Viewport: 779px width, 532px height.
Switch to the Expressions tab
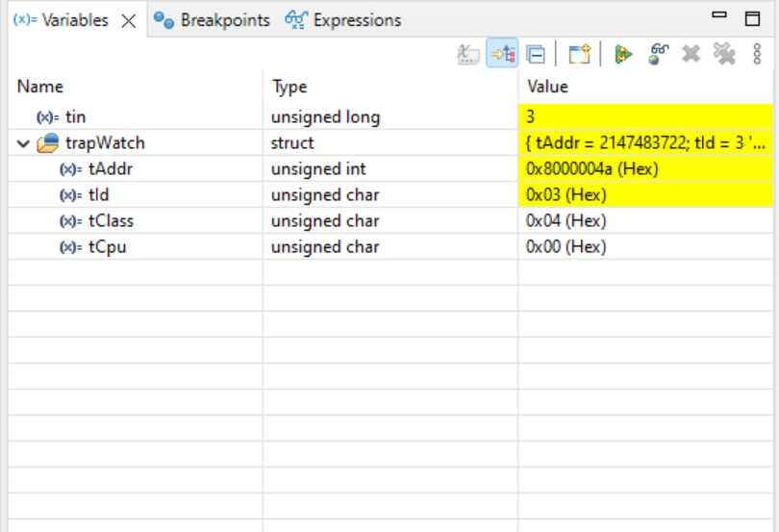[344, 20]
